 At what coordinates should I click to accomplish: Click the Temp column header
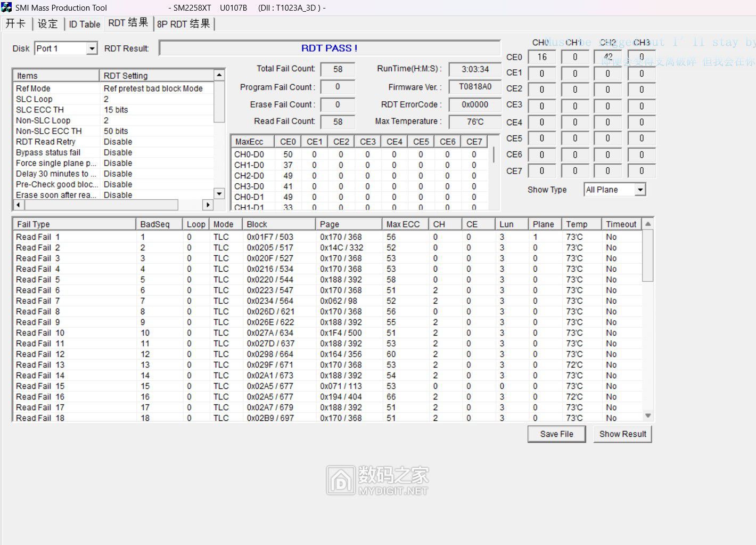tap(581, 224)
